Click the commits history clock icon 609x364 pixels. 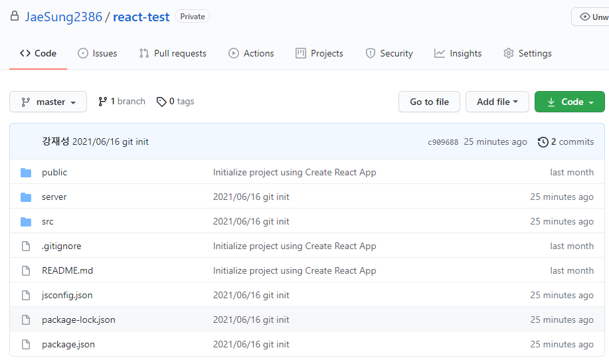543,142
